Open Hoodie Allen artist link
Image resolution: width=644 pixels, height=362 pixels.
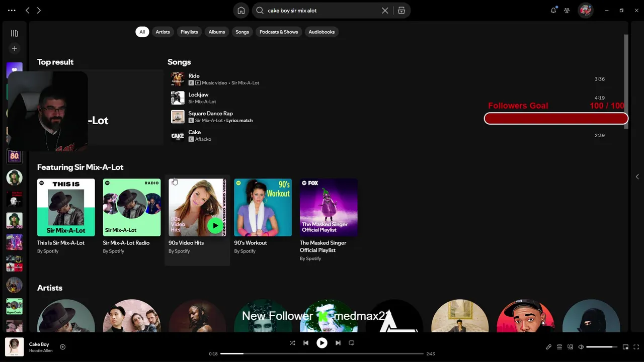point(41,351)
